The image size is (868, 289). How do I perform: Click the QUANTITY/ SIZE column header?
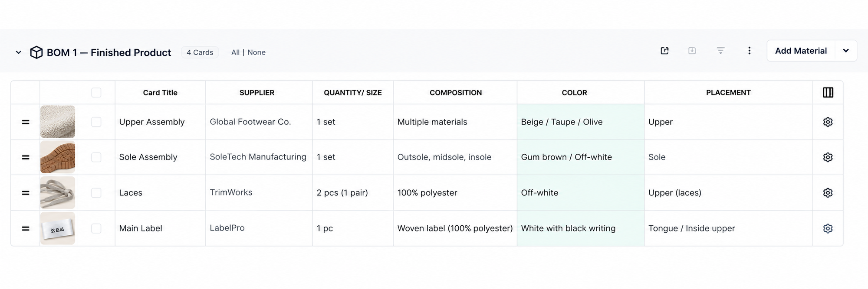pos(353,93)
